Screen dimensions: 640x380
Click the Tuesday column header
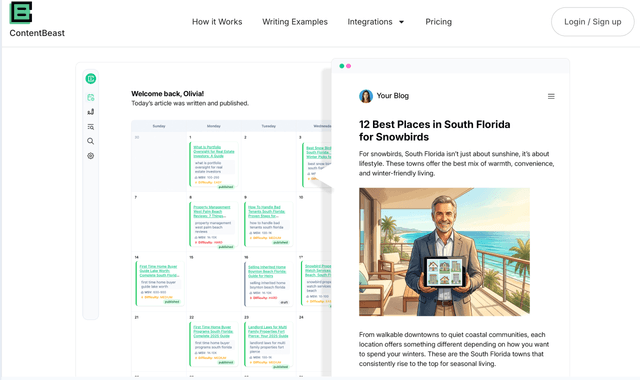269,126
